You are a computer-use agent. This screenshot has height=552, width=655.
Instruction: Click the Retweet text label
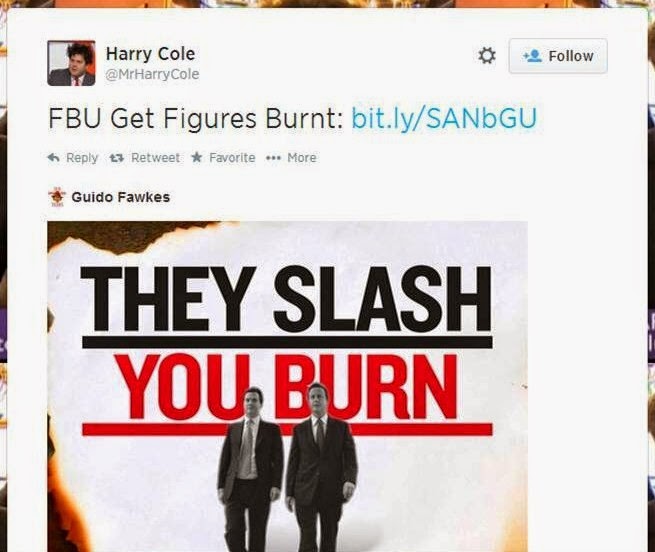click(155, 158)
